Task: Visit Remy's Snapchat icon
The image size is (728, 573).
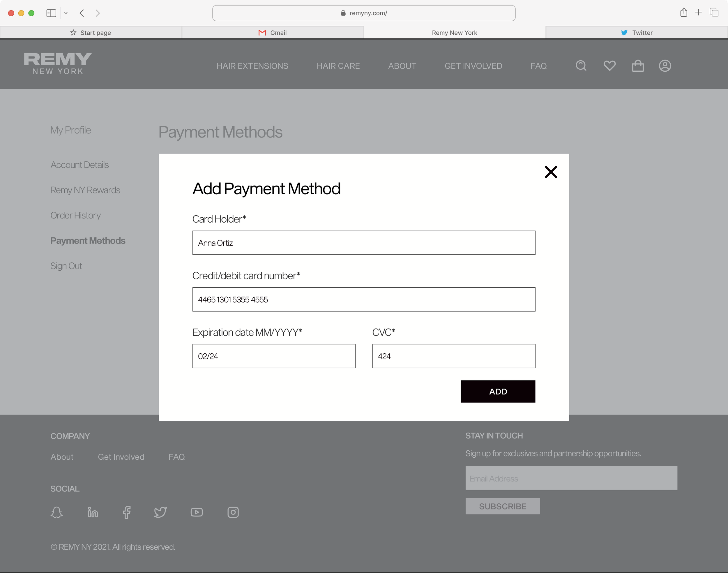Action: point(57,512)
